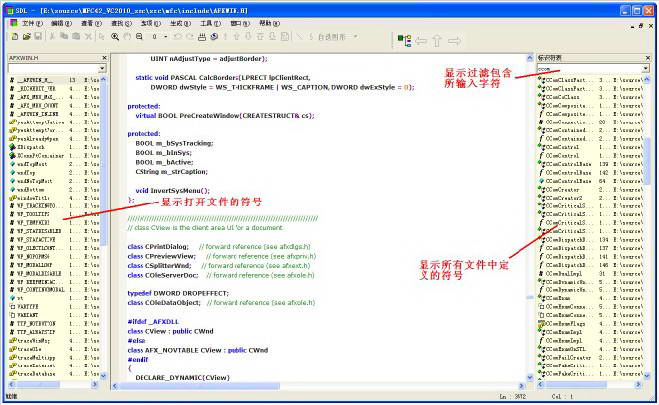Screen dimensions: 659x405
Task: Select the traceOle symbol row
Action: [54, 349]
